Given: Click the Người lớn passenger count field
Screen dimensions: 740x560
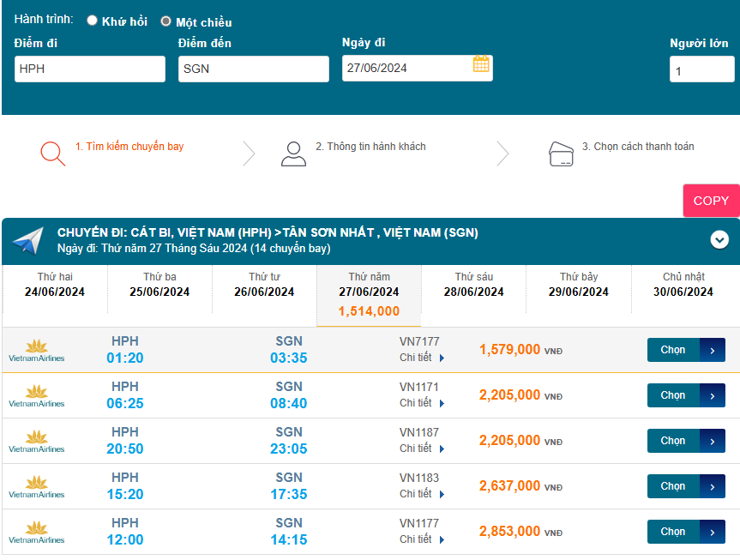Looking at the screenshot, I should point(701,70).
